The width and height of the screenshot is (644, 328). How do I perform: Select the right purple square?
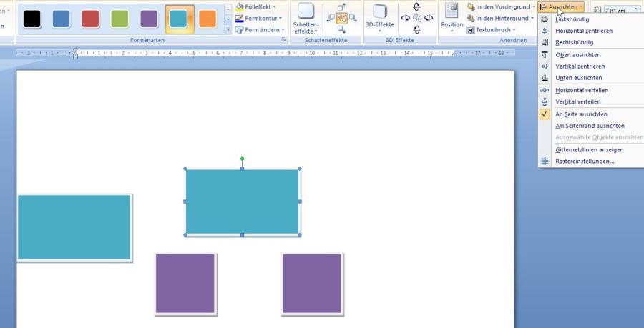[x=313, y=284]
